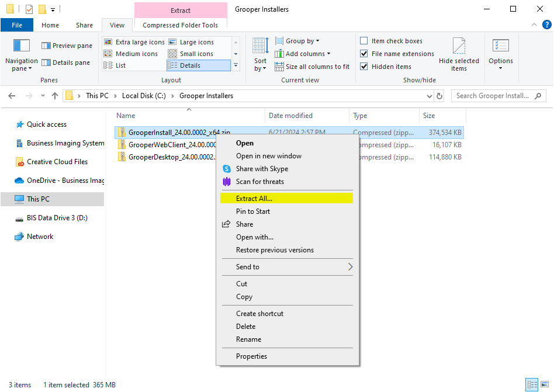The width and height of the screenshot is (554, 392).
Task: Select Small icons layout
Action: click(x=191, y=54)
